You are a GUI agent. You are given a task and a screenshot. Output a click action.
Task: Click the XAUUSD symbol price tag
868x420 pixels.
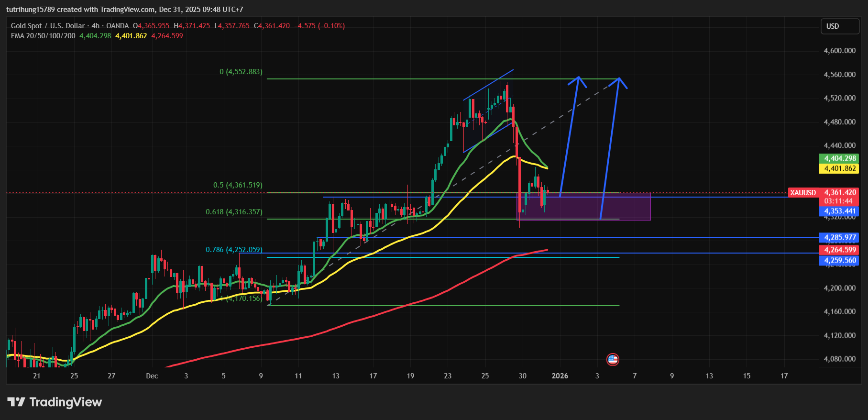point(803,193)
